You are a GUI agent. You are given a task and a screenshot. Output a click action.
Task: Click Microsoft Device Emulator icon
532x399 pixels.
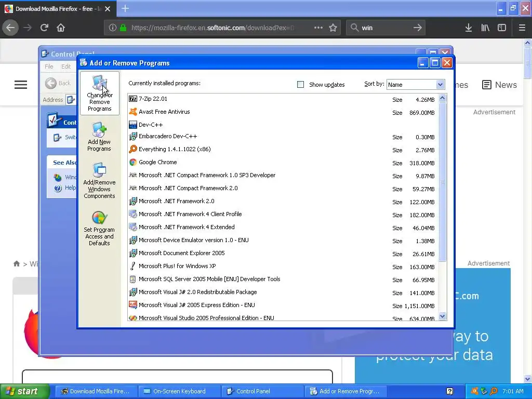133,240
